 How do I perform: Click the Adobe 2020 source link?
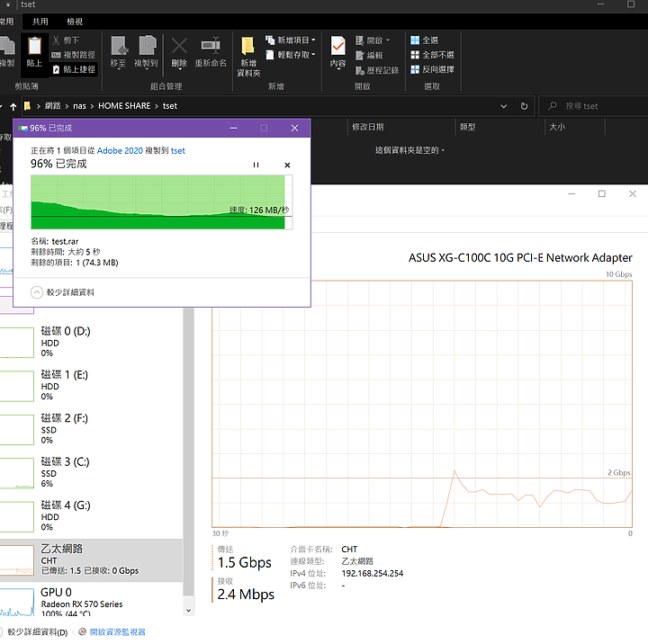[120, 151]
